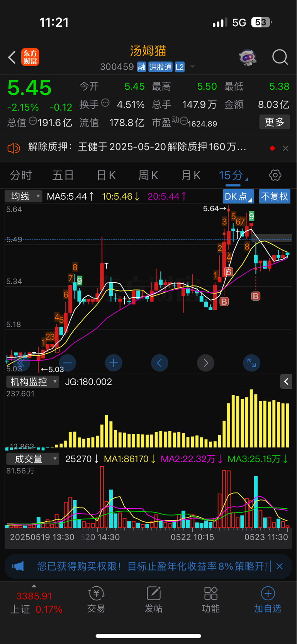Change 不复权 adjustment setting
The image size is (297, 644).
tap(275, 196)
